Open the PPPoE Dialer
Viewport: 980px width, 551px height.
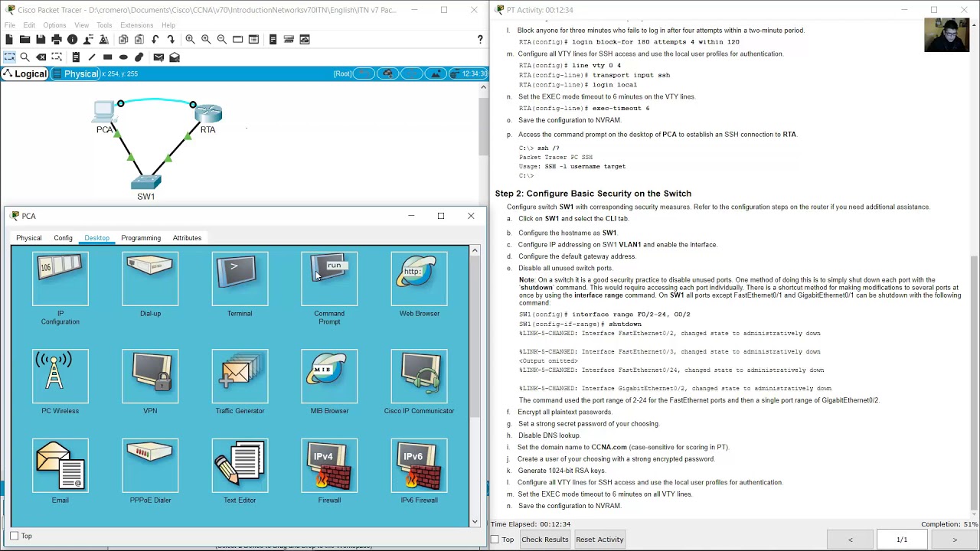pos(150,466)
